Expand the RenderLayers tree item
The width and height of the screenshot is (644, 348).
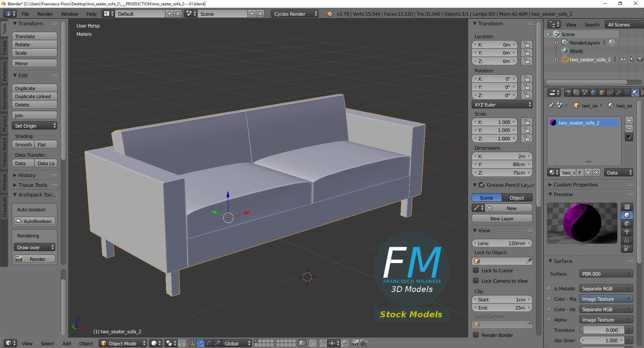[x=556, y=43]
